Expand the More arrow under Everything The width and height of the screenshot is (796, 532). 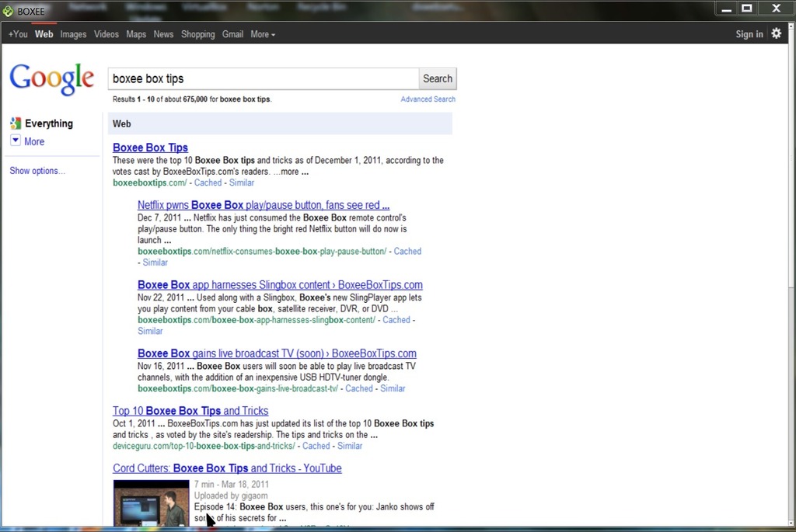pyautogui.click(x=16, y=141)
